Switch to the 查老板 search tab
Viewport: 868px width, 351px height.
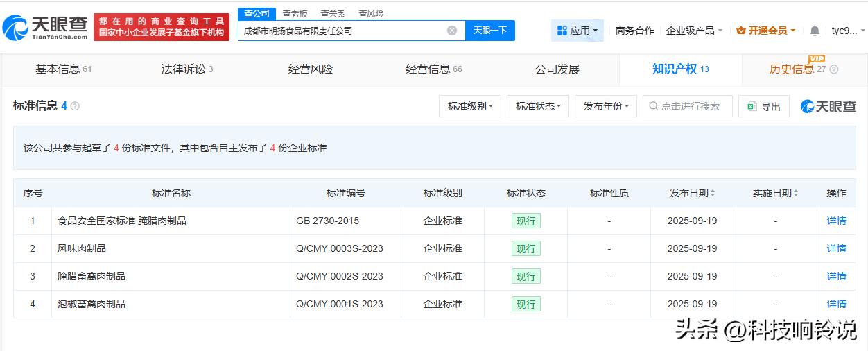click(x=295, y=14)
